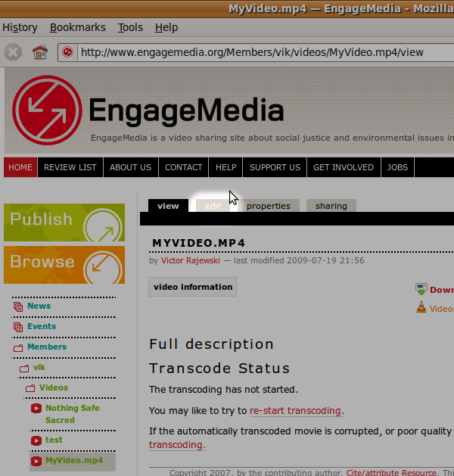Open the test video link
Viewport: 454px width, 476px height.
(54, 440)
